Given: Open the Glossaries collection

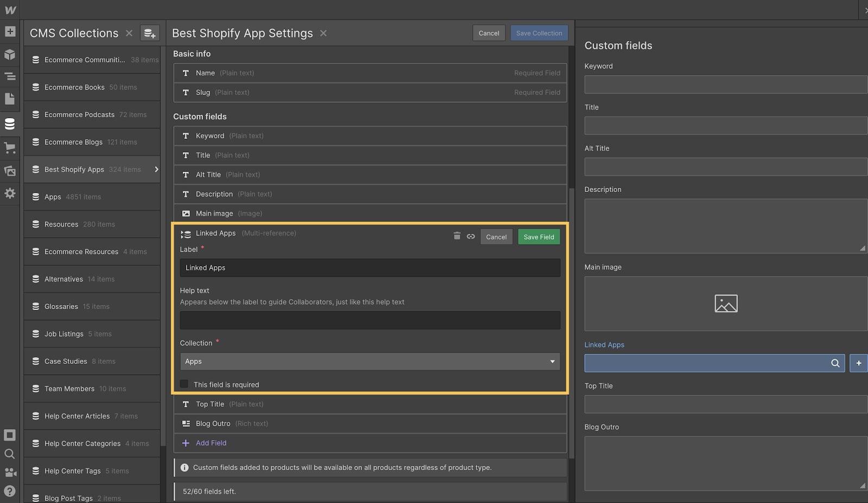Looking at the screenshot, I should [x=92, y=306].
